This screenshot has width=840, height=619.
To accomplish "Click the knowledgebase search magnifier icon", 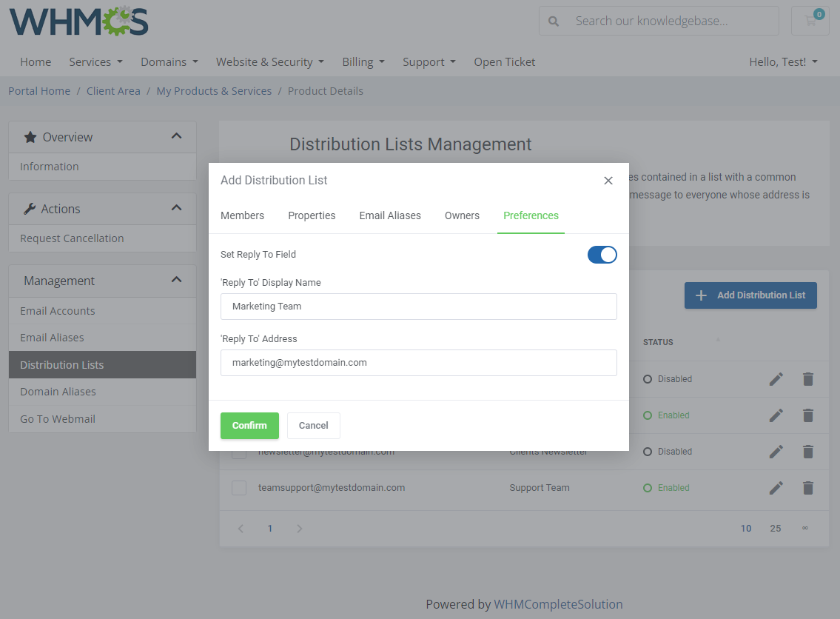I will [554, 21].
